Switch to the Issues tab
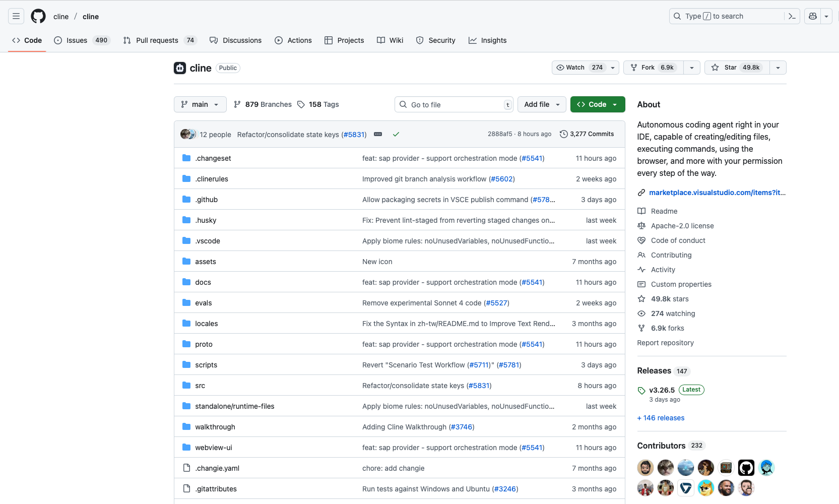 click(82, 40)
